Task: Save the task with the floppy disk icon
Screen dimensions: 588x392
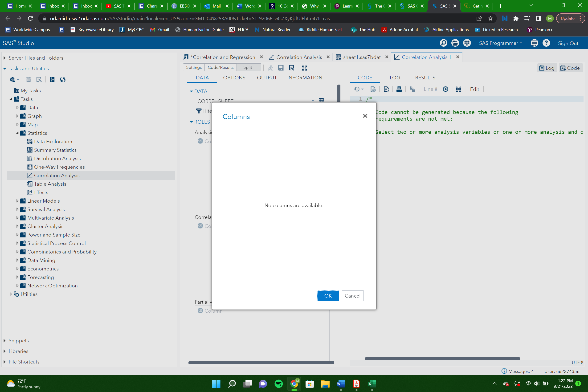Action: click(281, 68)
